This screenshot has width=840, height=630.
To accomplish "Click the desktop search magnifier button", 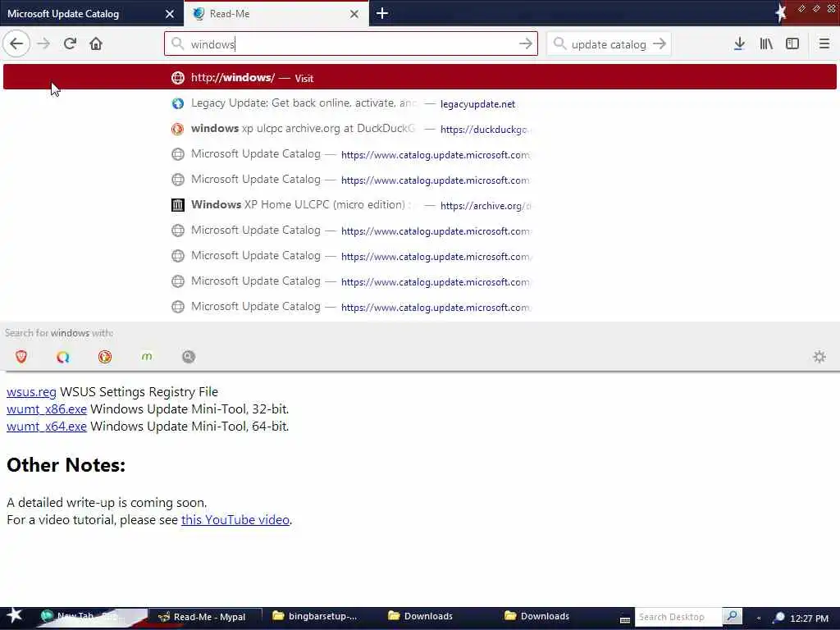I will click(733, 617).
